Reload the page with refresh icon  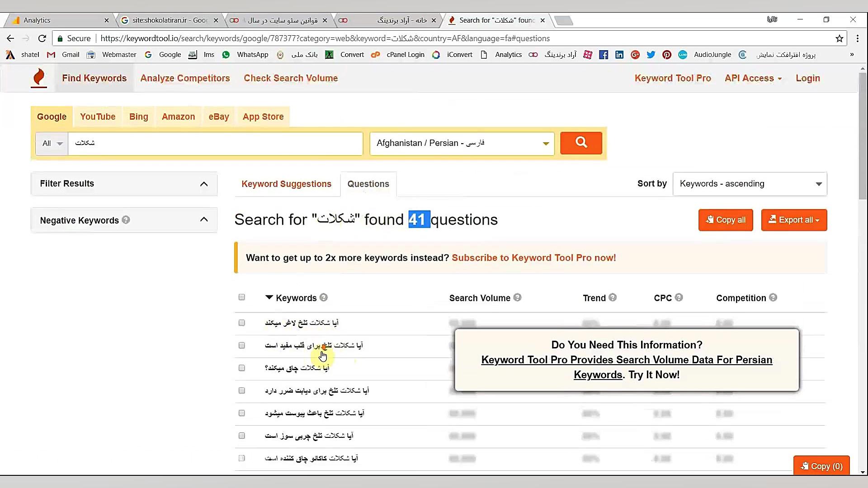click(x=42, y=38)
